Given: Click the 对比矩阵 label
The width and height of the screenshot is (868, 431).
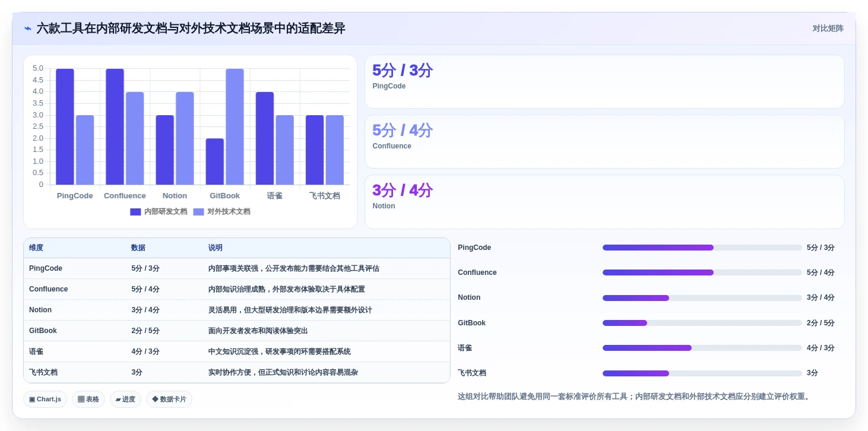Looking at the screenshot, I should point(828,28).
